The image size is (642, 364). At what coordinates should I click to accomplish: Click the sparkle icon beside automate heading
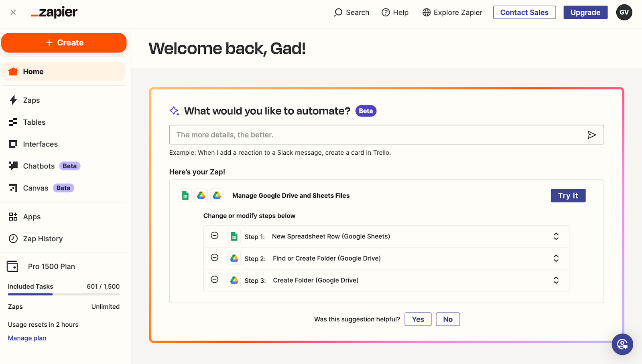pos(174,111)
